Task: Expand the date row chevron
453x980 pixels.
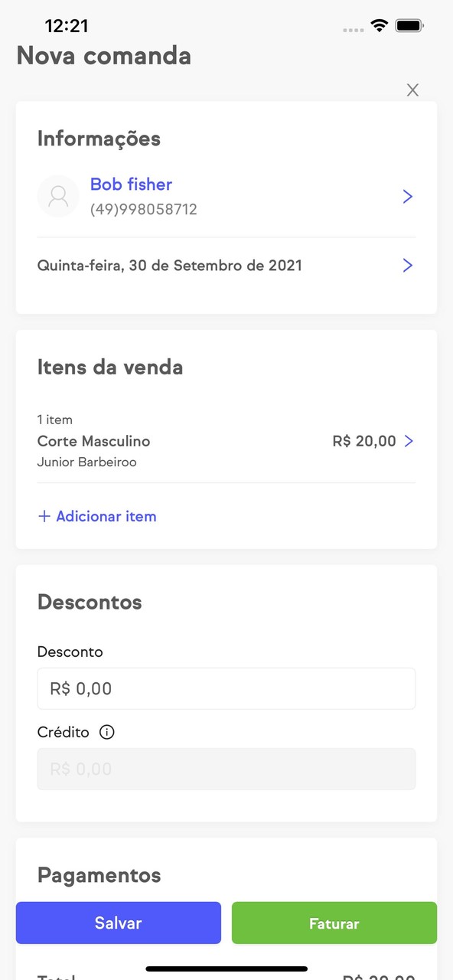Action: tap(407, 265)
